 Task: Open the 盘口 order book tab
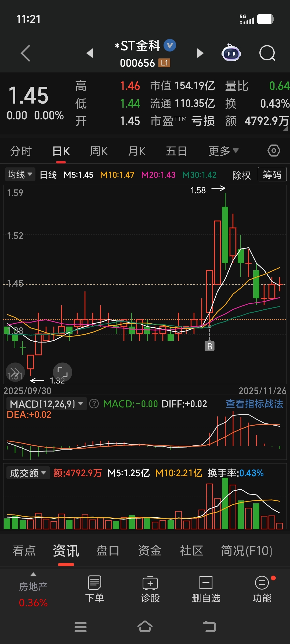point(108,551)
